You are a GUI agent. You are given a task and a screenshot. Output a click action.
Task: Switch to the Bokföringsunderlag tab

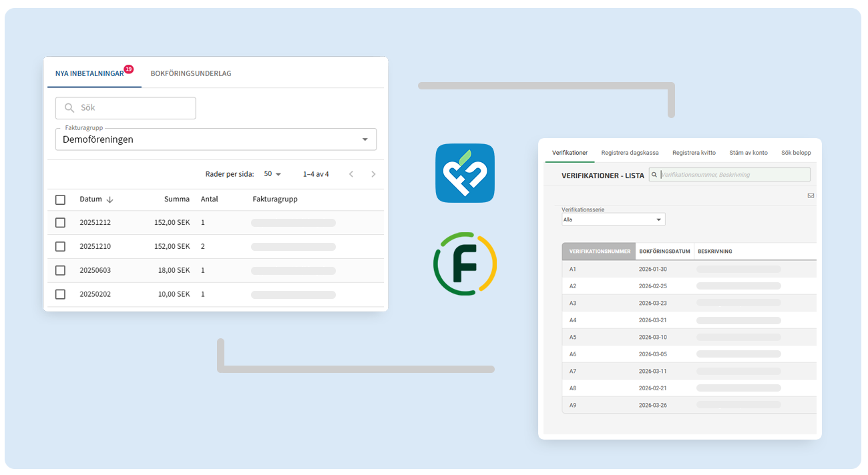191,73
